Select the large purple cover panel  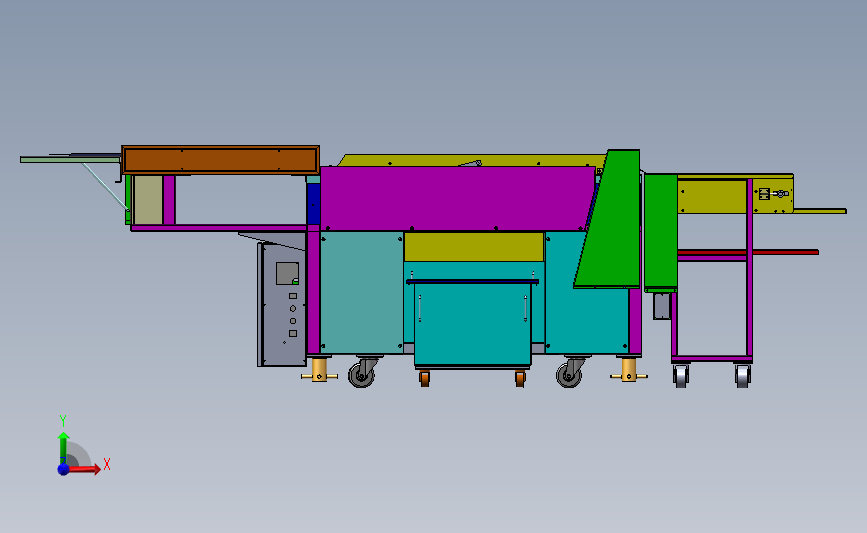[458, 198]
